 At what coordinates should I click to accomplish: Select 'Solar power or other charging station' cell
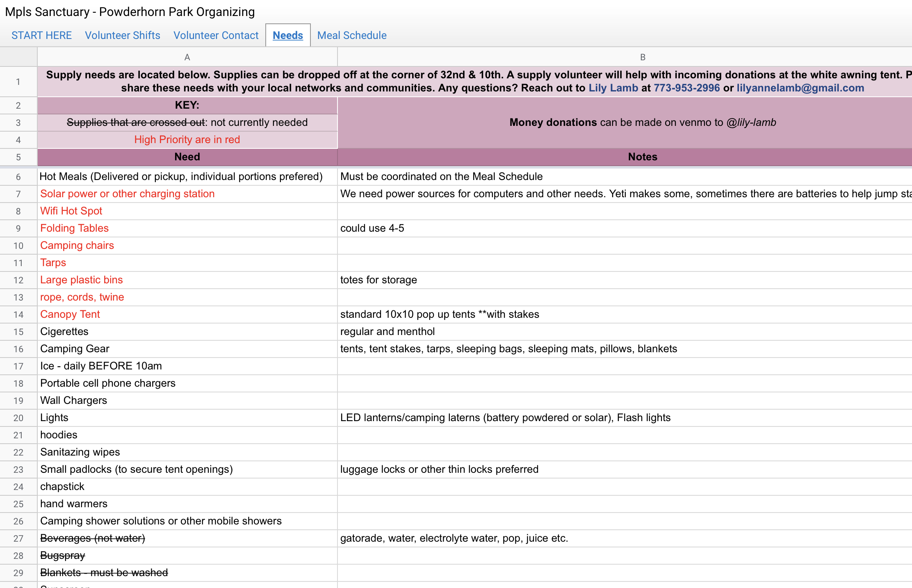click(x=187, y=194)
